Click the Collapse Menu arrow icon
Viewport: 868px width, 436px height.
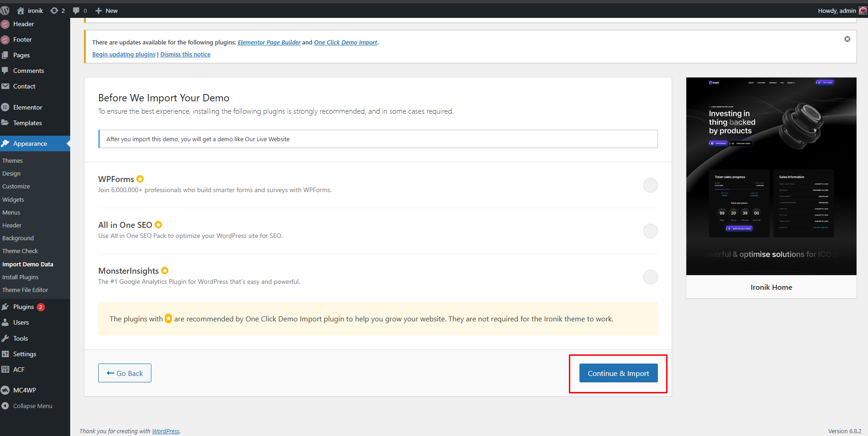click(6, 406)
